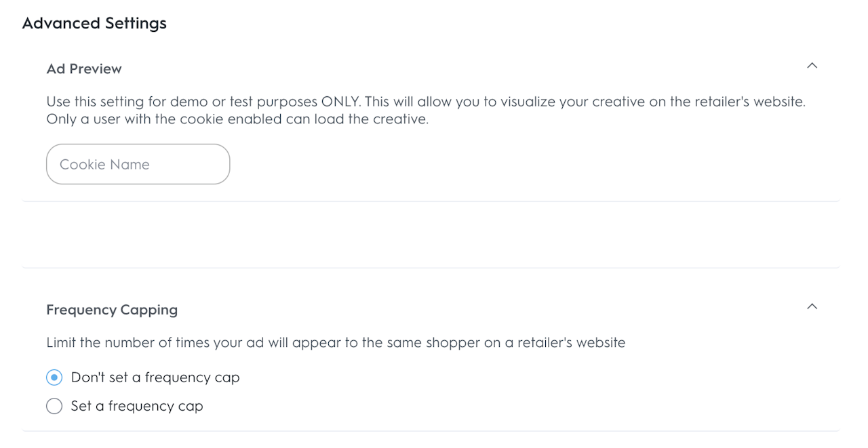Select the "Don't set a frequency cap" radio button

(54, 378)
